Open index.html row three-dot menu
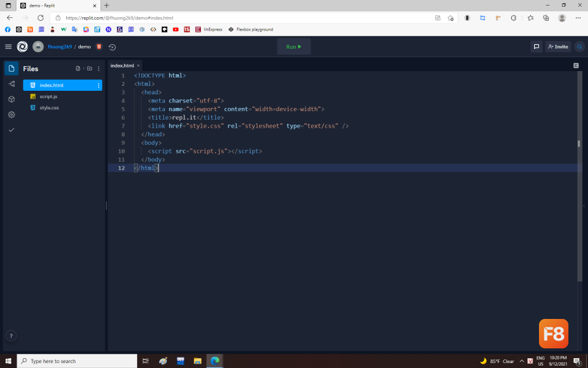The image size is (588, 368). point(99,86)
